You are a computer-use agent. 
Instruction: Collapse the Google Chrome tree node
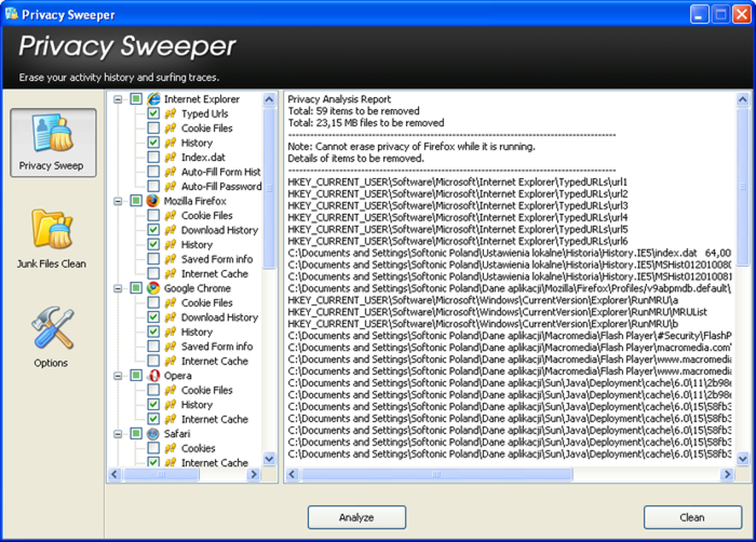point(118,288)
